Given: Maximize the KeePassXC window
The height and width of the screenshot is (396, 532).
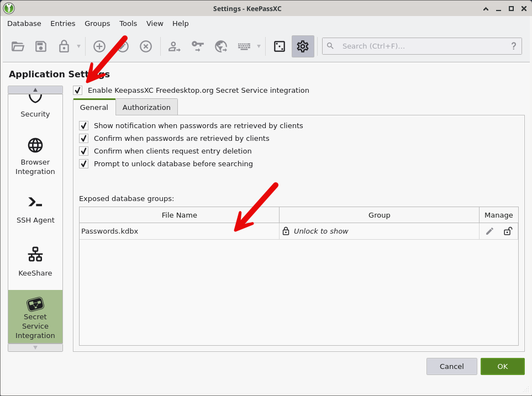Looking at the screenshot, I should [511, 9].
